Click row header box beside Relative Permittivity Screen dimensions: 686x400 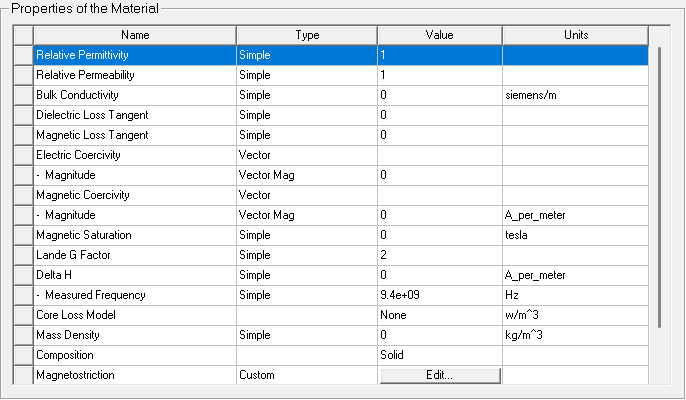click(24, 55)
